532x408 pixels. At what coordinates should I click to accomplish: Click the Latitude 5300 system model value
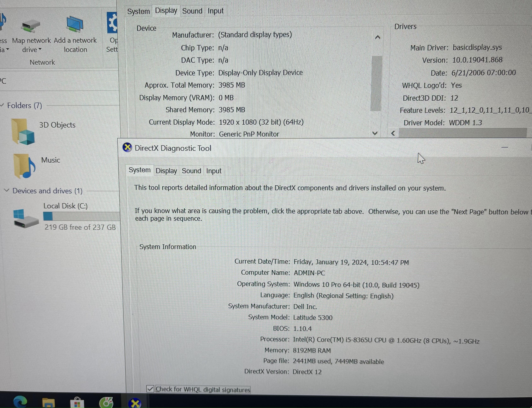[313, 318]
